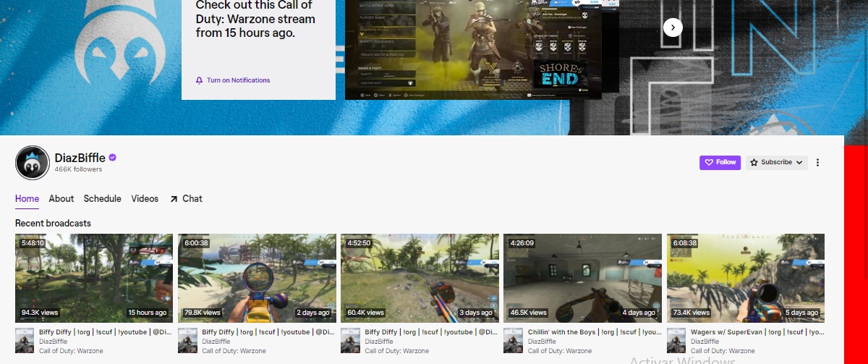Open the three-dot more options menu
Image resolution: width=868 pixels, height=364 pixels.
[x=818, y=162]
